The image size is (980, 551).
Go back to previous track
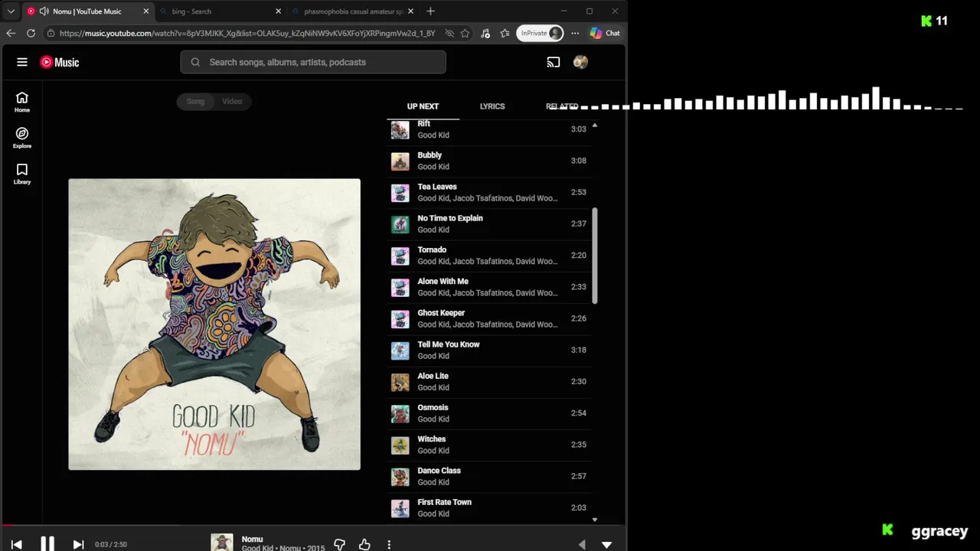[x=17, y=544]
